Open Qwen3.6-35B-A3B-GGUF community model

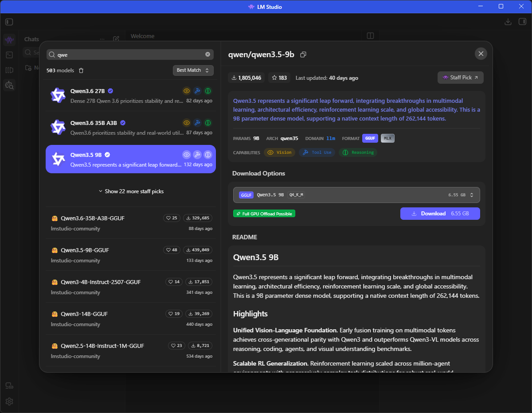click(x=131, y=223)
